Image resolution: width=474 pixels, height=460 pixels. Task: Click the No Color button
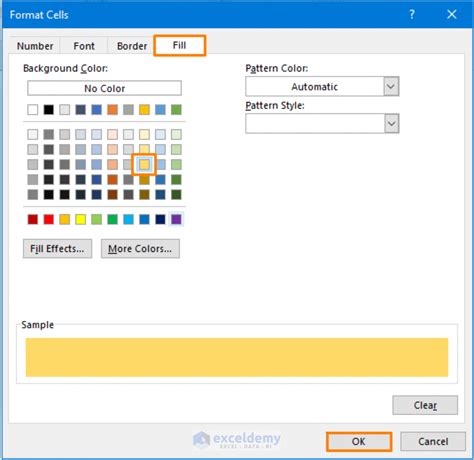(x=104, y=88)
